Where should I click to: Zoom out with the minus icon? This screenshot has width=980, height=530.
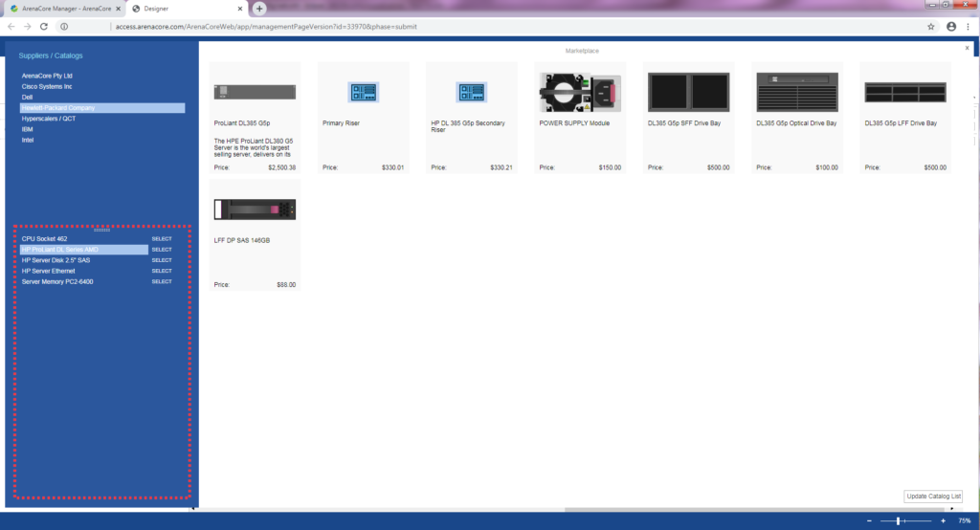869,520
